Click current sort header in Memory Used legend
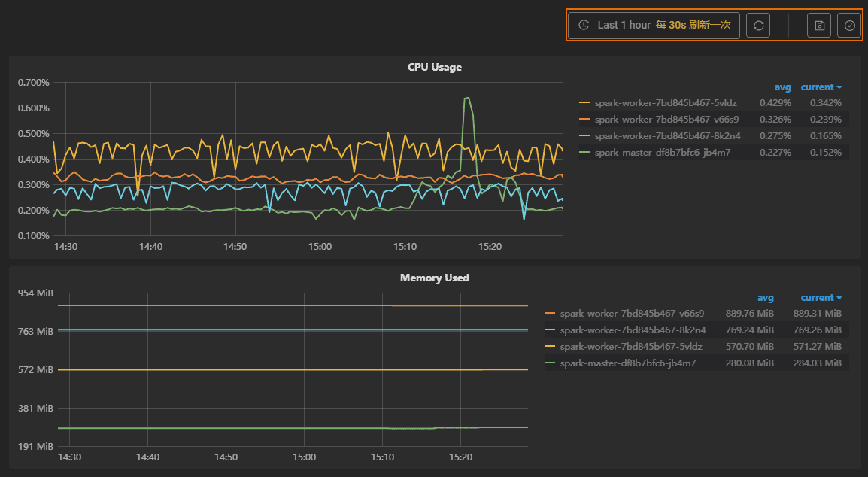This screenshot has height=477, width=868. coord(821,298)
